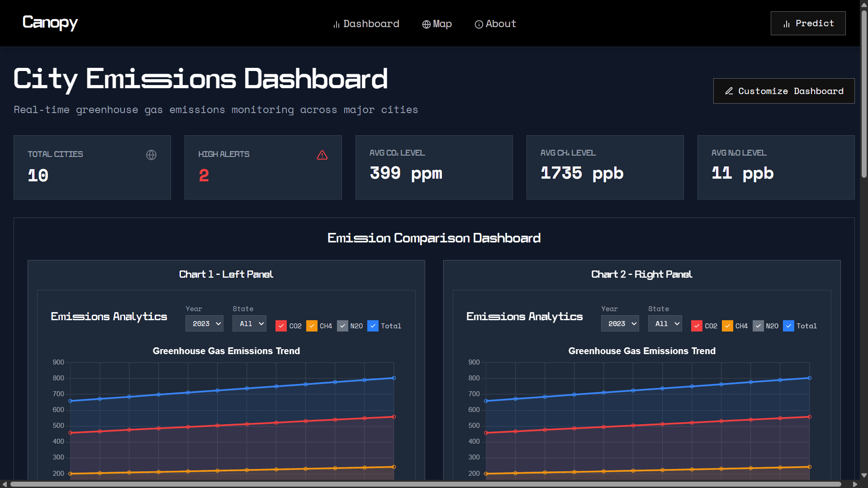Image resolution: width=868 pixels, height=488 pixels.
Task: Toggle Total checkbox in Chart 1 Left Panel
Action: tap(373, 326)
